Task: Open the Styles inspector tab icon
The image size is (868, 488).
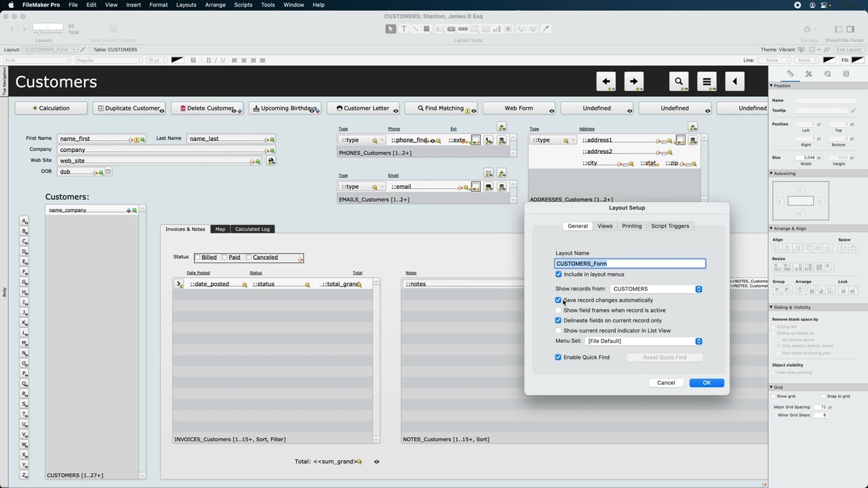Action: [808, 74]
